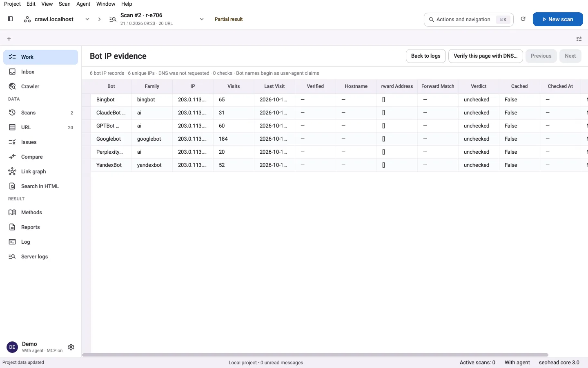Viewport: 588px width, 368px height.
Task: Open the Help menu
Action: [x=127, y=4]
